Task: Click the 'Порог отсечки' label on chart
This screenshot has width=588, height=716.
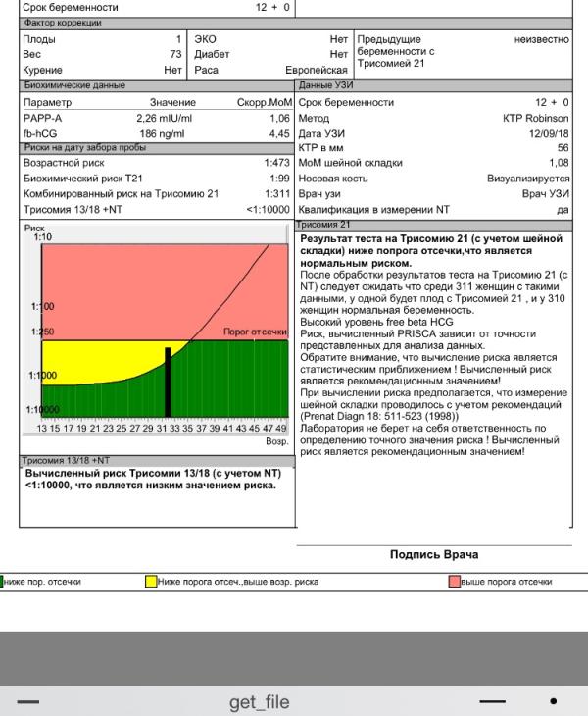Action: coord(255,332)
